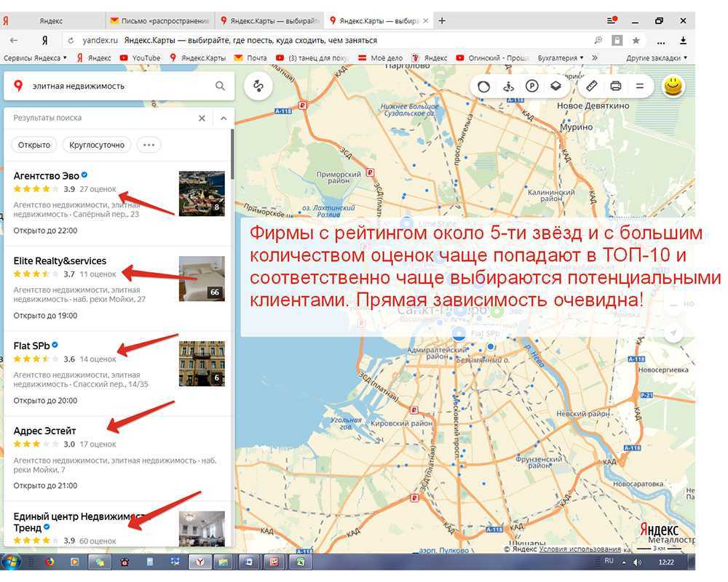Click the address bar showing yandex.ru
The image size is (728, 582).
click(x=325, y=41)
